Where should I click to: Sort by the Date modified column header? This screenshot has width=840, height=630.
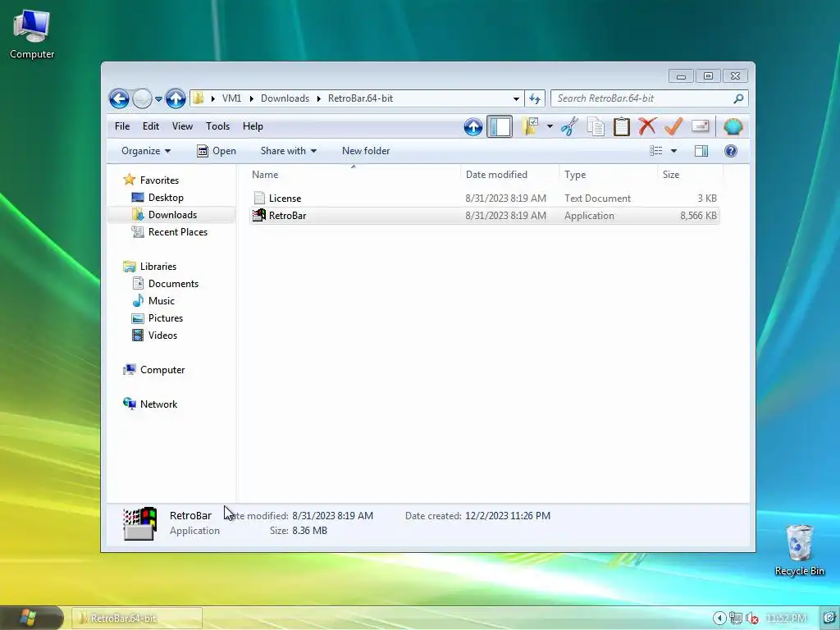click(509, 175)
